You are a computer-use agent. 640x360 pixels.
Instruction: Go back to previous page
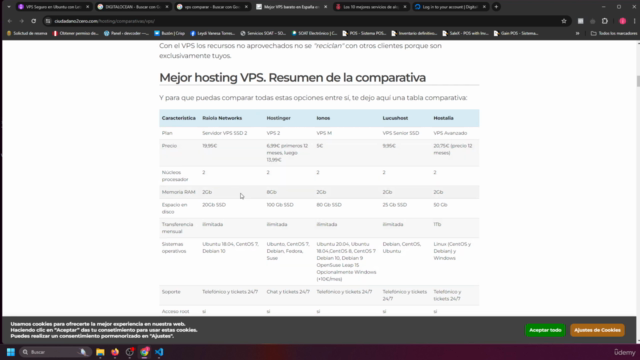pos(10,21)
